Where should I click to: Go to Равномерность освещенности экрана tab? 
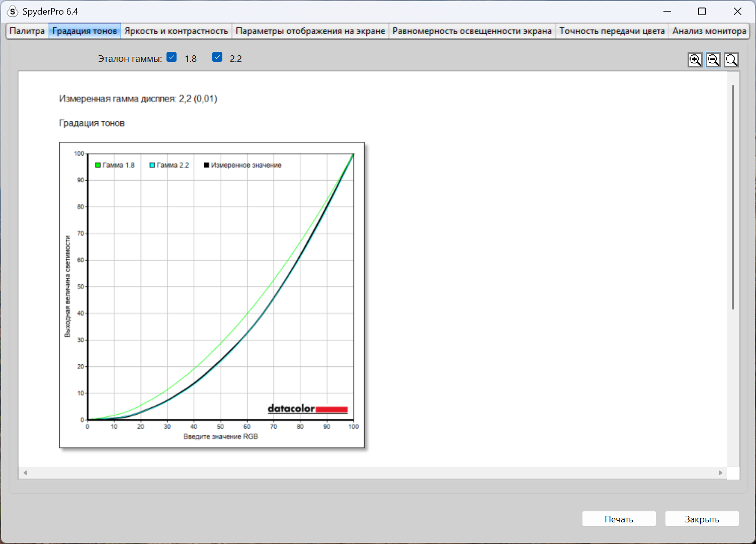click(x=472, y=31)
